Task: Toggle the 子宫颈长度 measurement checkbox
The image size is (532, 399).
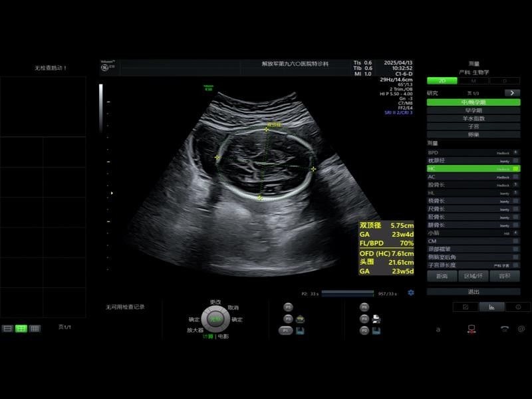Action: (x=516, y=265)
